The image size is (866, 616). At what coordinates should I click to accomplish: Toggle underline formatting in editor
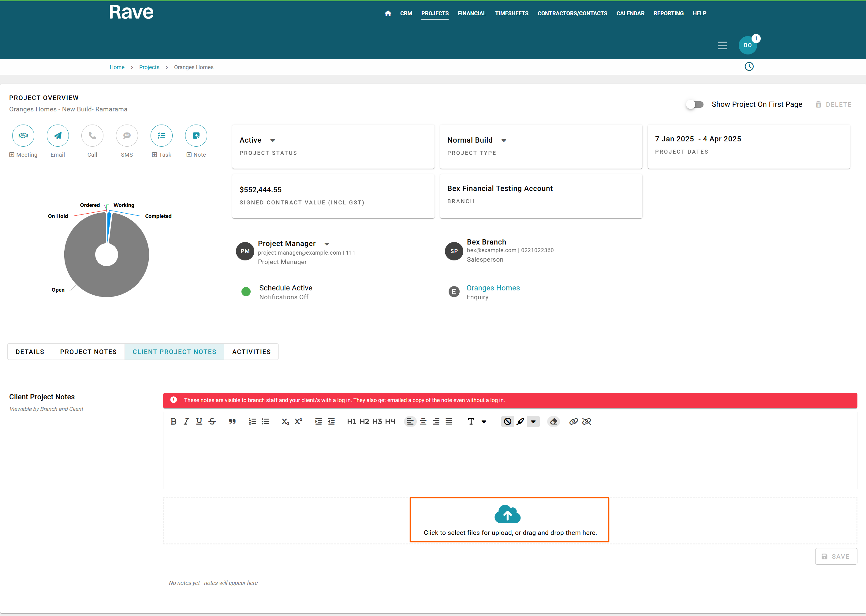[199, 421]
